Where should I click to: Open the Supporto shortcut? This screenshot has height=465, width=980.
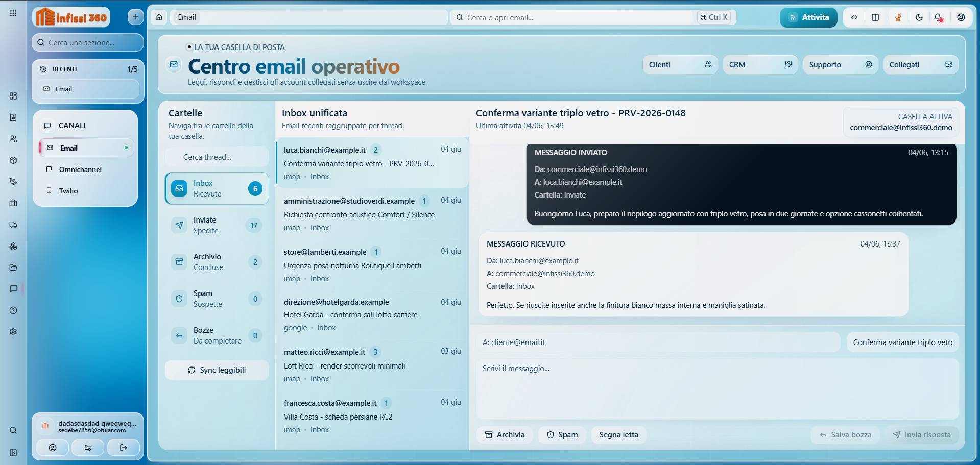click(841, 65)
